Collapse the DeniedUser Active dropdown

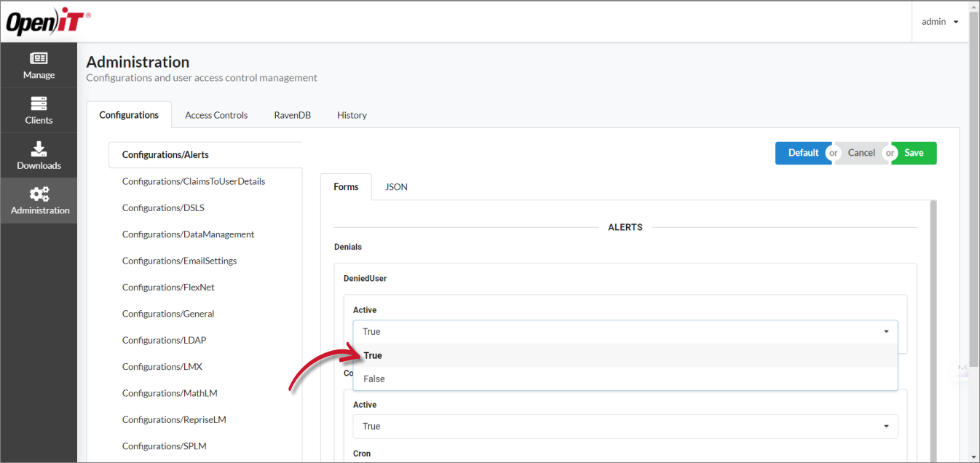(x=625, y=332)
